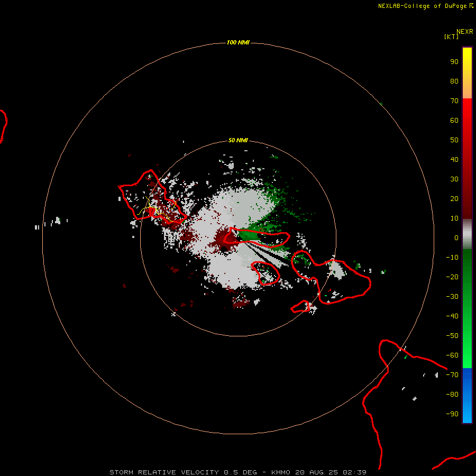Click the positive 10 scale value
This screenshot has height=476, width=476.
[x=454, y=218]
